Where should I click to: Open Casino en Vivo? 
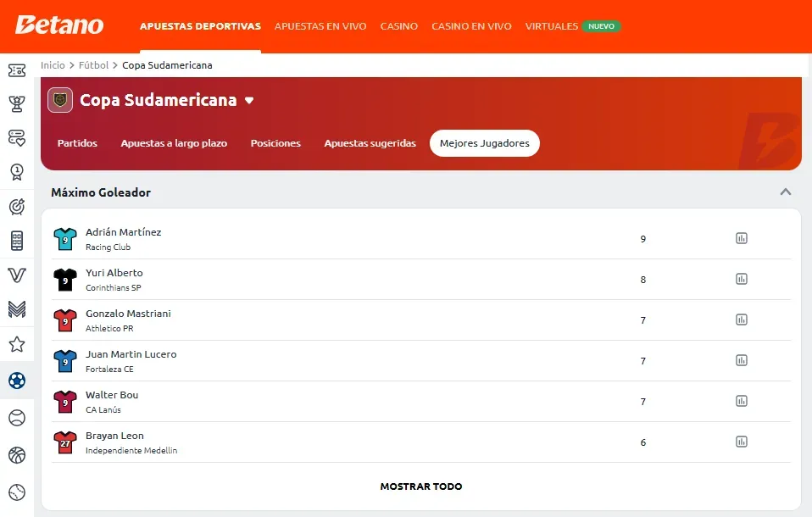(x=472, y=26)
